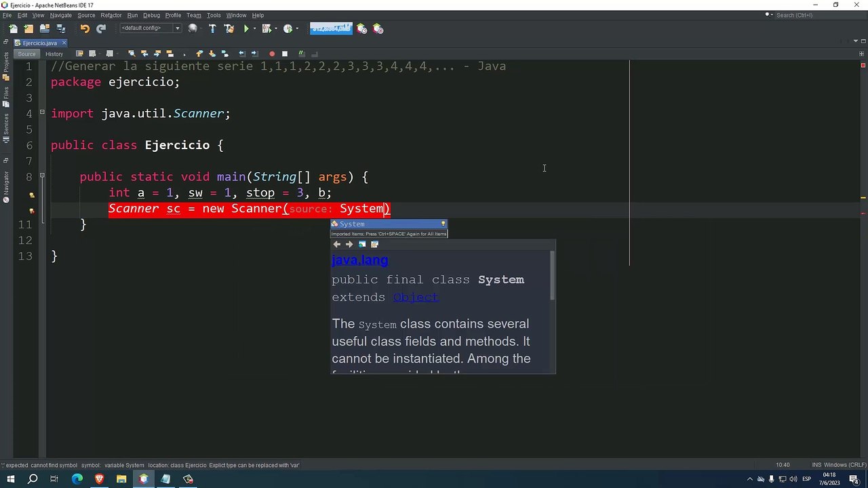Click the Debug Project icon
The width and height of the screenshot is (868, 488).
[266, 28]
